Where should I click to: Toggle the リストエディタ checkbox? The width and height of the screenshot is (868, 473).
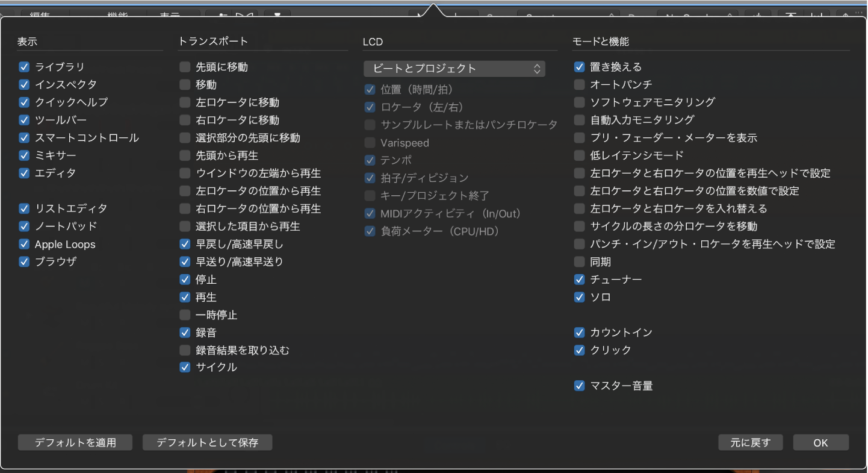click(x=24, y=208)
